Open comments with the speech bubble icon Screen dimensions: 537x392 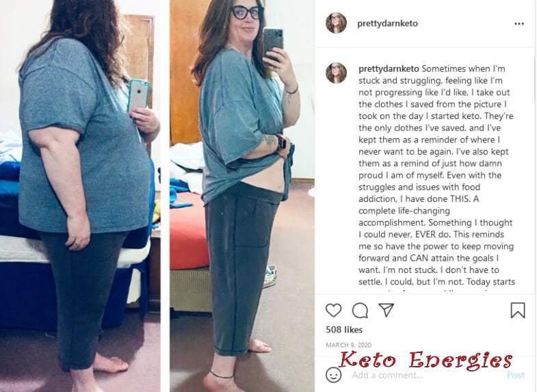point(360,311)
